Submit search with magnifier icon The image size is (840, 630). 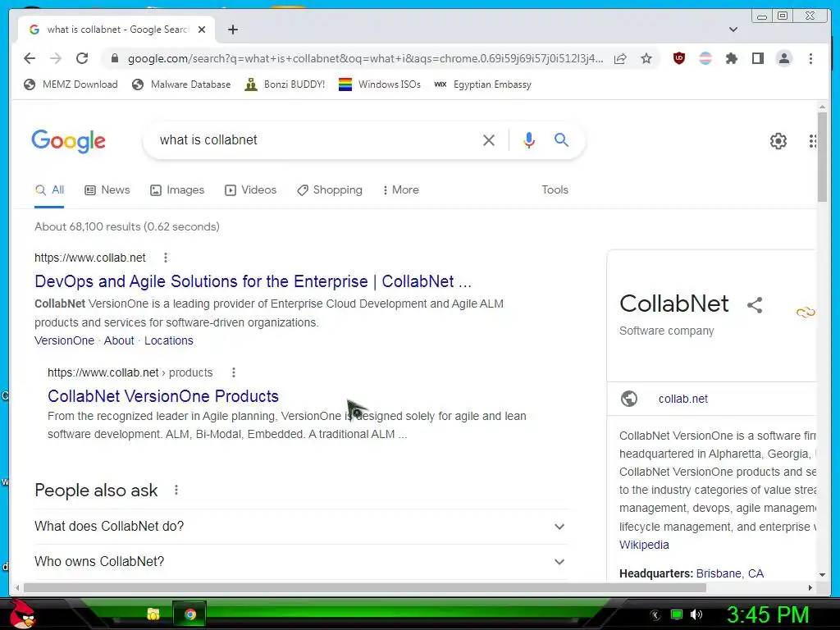click(x=561, y=139)
